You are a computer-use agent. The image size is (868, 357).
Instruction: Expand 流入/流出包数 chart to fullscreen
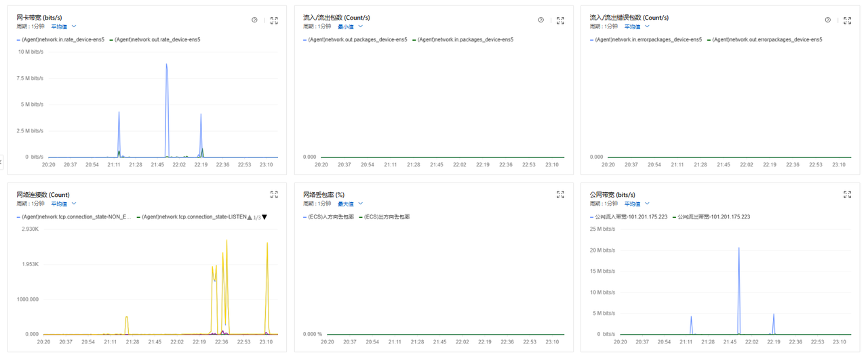[560, 20]
